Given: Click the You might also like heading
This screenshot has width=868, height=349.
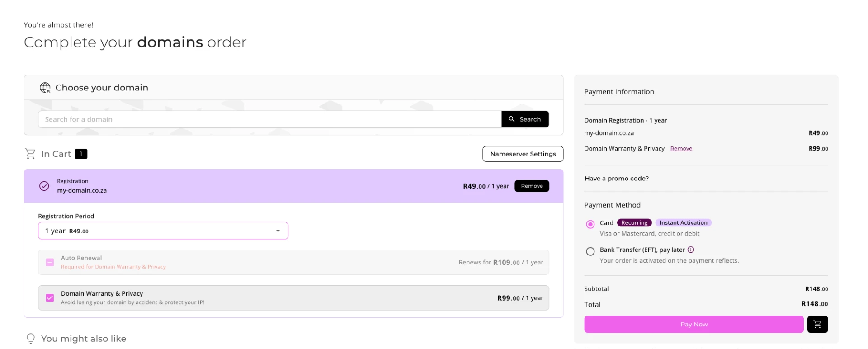Looking at the screenshot, I should tap(84, 339).
